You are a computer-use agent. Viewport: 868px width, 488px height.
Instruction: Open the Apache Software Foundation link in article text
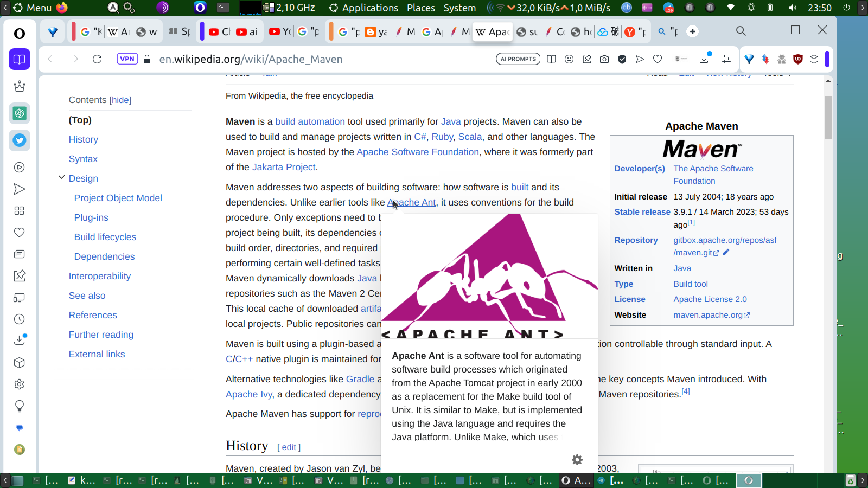pyautogui.click(x=418, y=152)
